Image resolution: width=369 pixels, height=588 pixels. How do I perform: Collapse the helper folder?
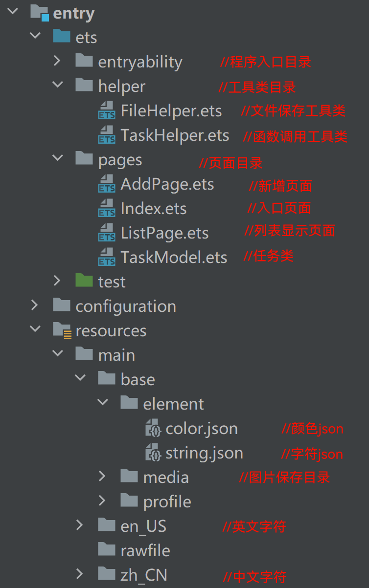(57, 85)
